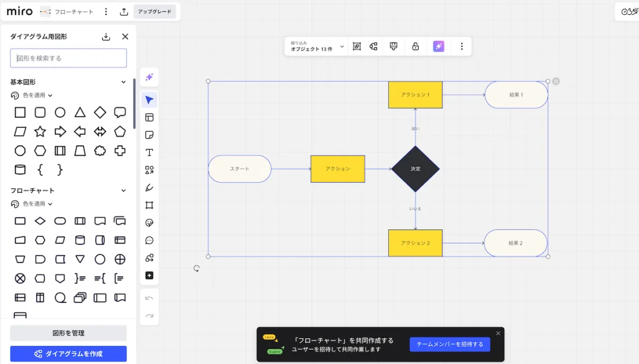Click the Redo arrow
This screenshot has width=639, height=364.
tap(149, 315)
